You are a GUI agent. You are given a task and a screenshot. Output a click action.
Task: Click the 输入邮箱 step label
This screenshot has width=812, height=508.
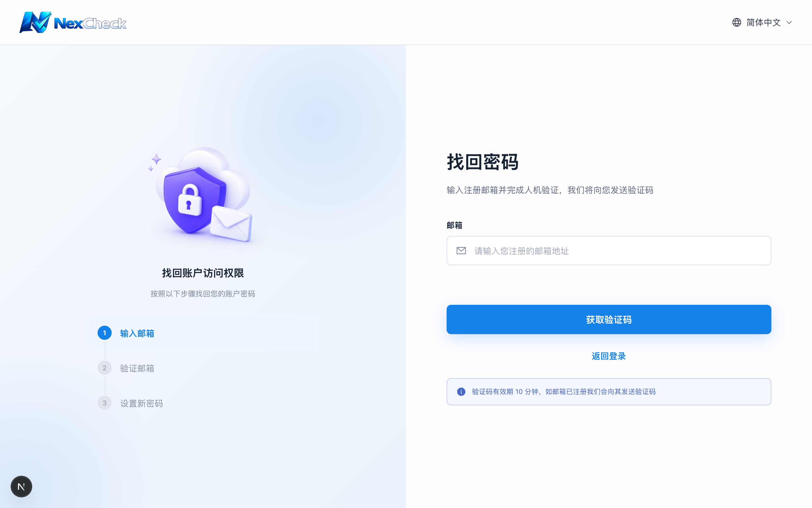(x=137, y=333)
